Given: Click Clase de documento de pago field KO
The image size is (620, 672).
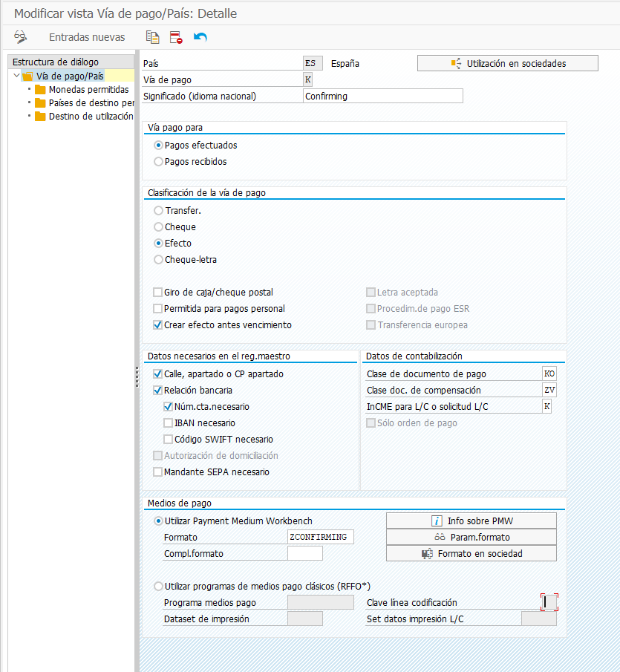Looking at the screenshot, I should (x=549, y=373).
